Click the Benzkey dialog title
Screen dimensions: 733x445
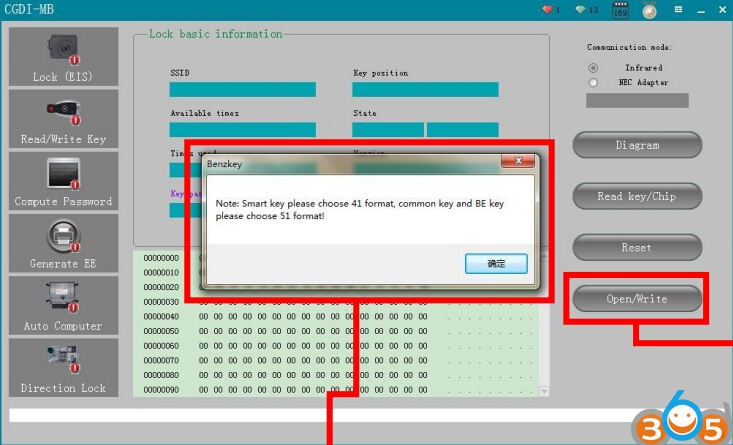coord(224,164)
